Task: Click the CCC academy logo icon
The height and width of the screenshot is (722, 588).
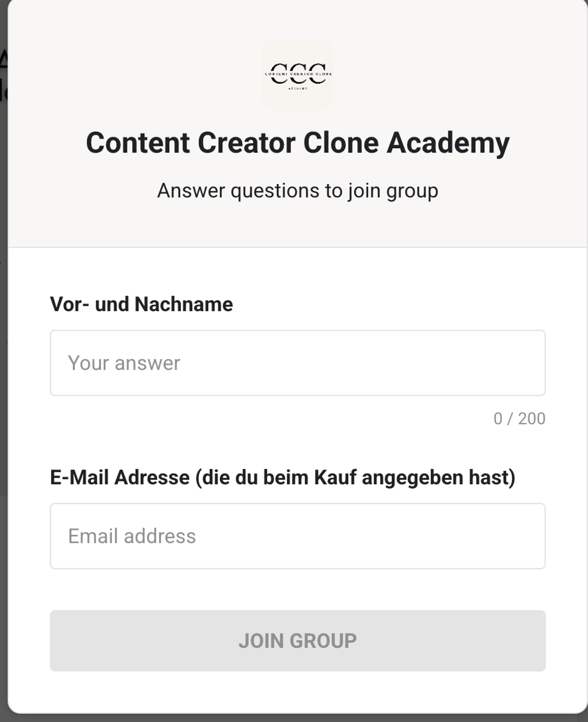Action: (x=298, y=74)
